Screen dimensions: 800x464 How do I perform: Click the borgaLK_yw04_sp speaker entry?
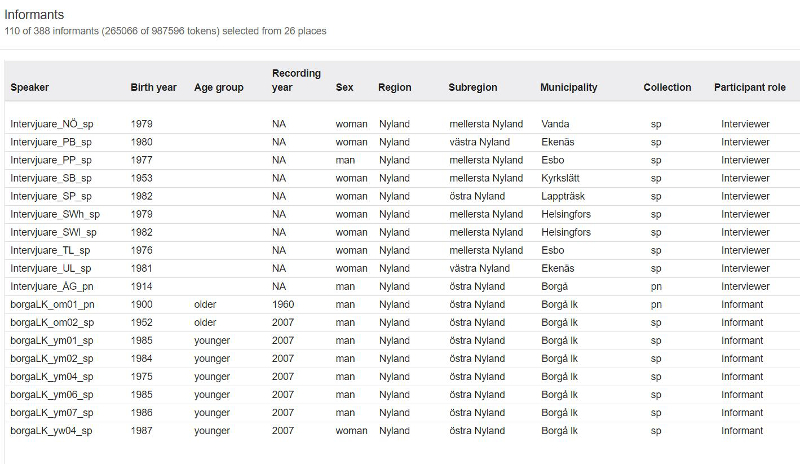tap(52, 430)
